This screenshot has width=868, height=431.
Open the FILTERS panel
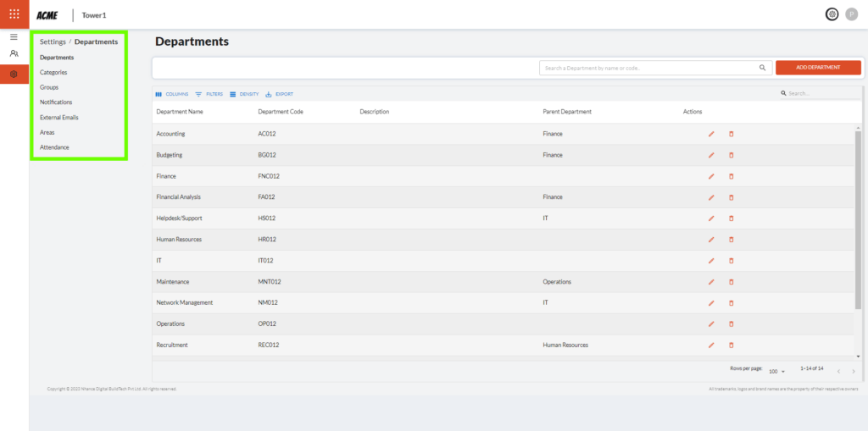[209, 94]
